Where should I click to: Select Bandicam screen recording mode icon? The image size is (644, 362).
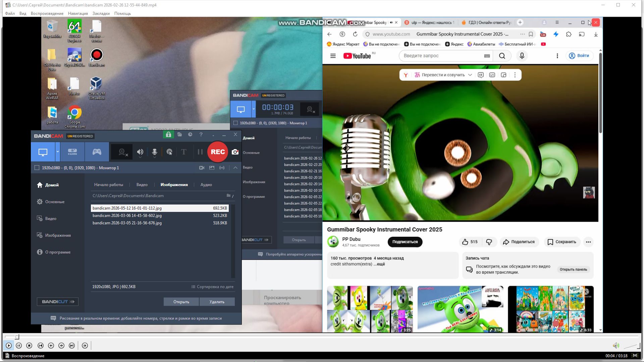point(43,152)
